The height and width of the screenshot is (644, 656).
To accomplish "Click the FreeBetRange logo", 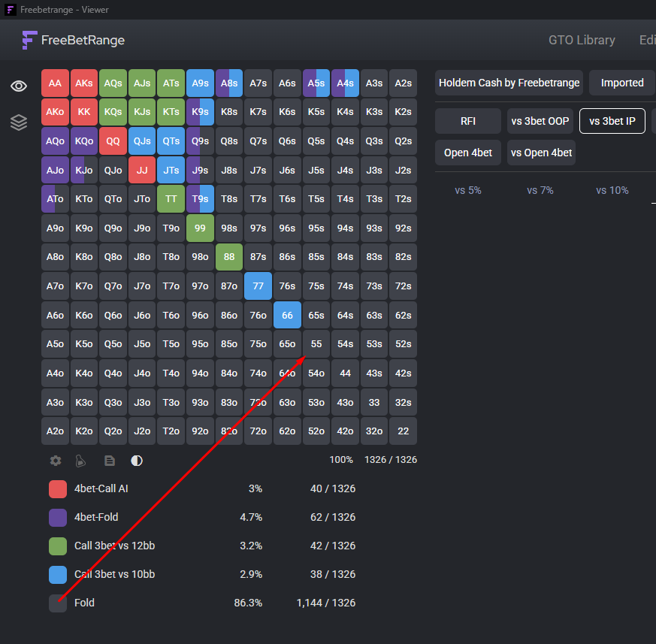I will click(x=74, y=40).
